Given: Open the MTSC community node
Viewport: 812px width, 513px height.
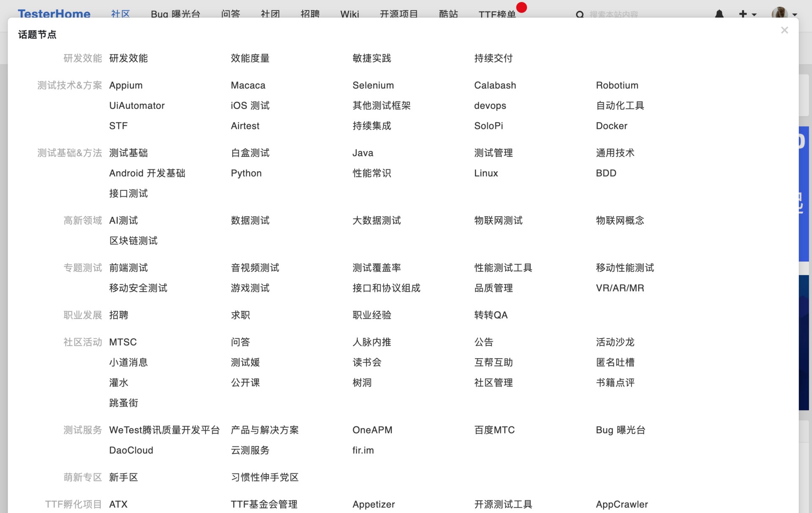Looking at the screenshot, I should tap(123, 342).
